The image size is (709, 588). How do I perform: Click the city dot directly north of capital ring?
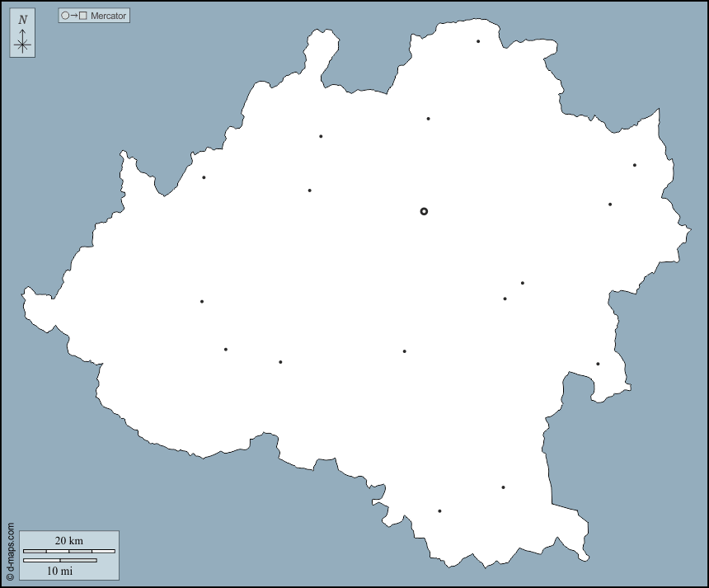point(428,119)
